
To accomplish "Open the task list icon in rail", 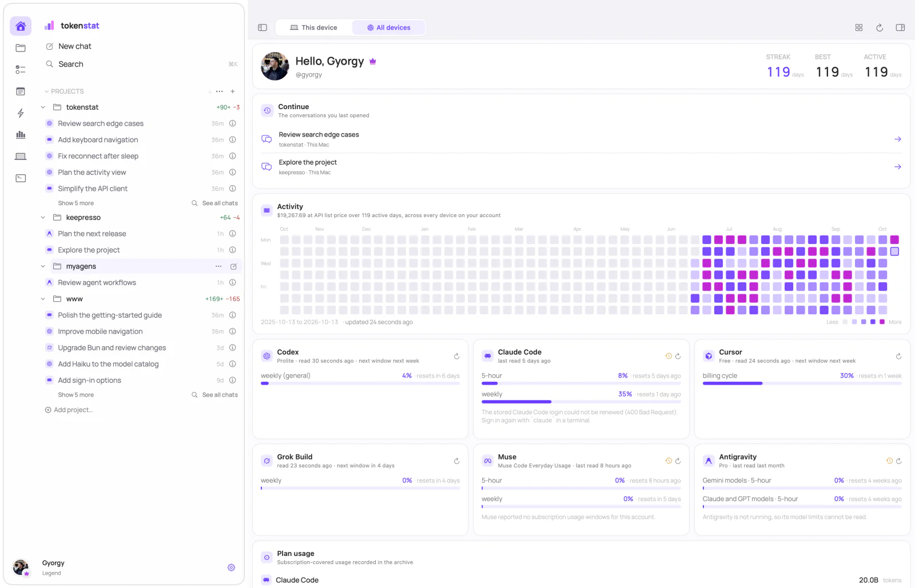I will 21,70.
